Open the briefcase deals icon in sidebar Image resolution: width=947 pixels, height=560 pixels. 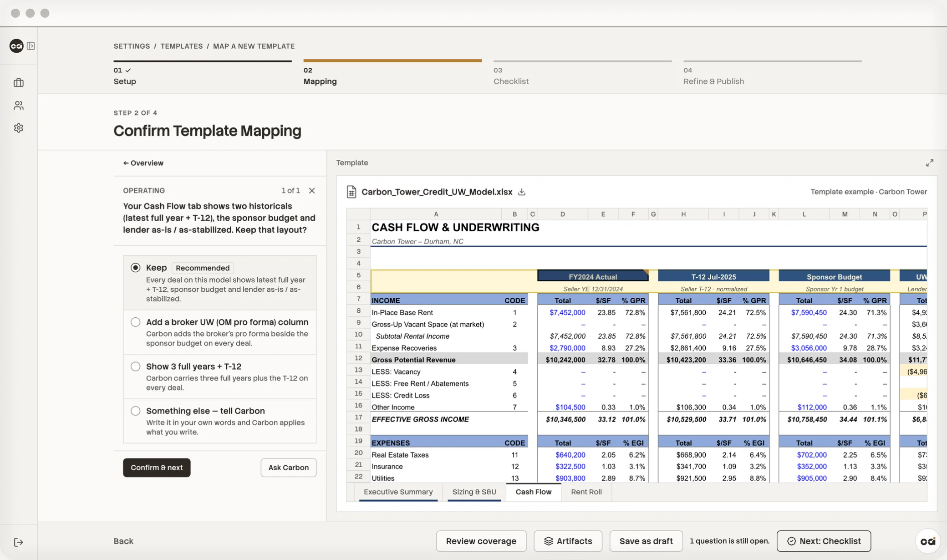19,83
